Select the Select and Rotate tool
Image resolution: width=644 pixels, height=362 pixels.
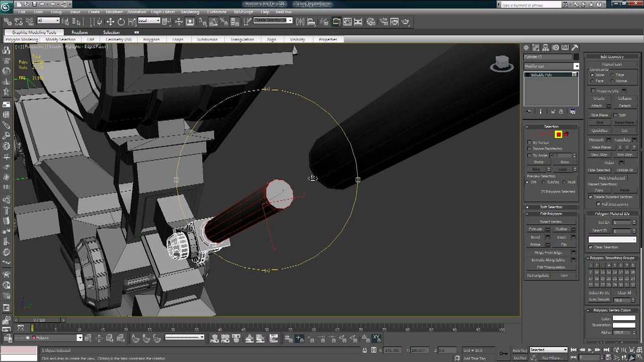click(121, 22)
